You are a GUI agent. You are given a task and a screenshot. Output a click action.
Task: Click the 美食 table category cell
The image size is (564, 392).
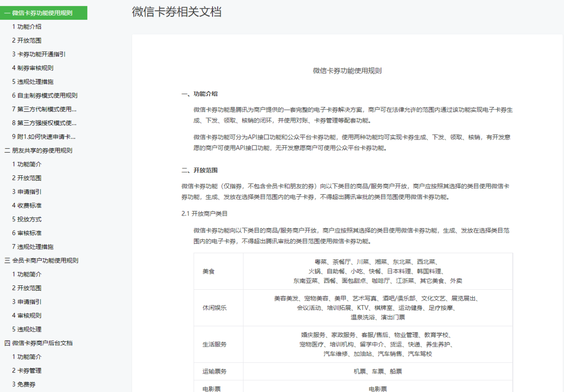pos(219,271)
